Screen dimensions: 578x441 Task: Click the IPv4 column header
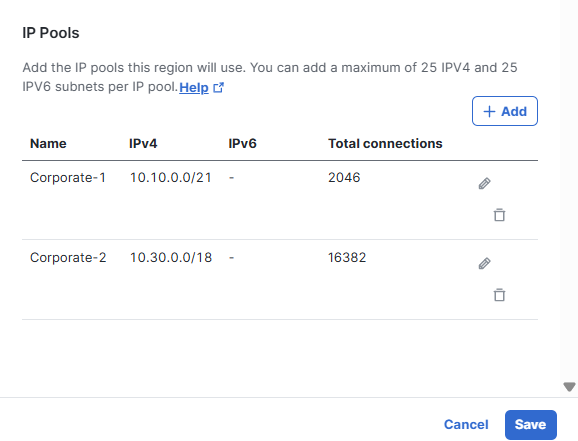tap(143, 143)
